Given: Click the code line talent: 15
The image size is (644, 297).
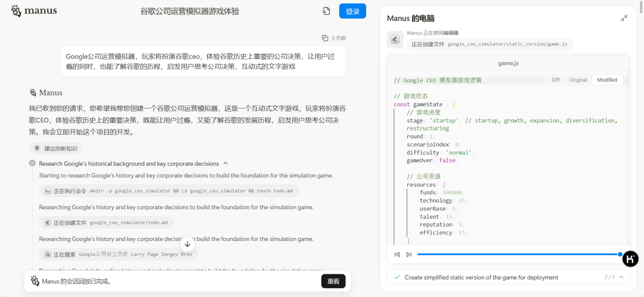Looking at the screenshot, I should tap(438, 216).
